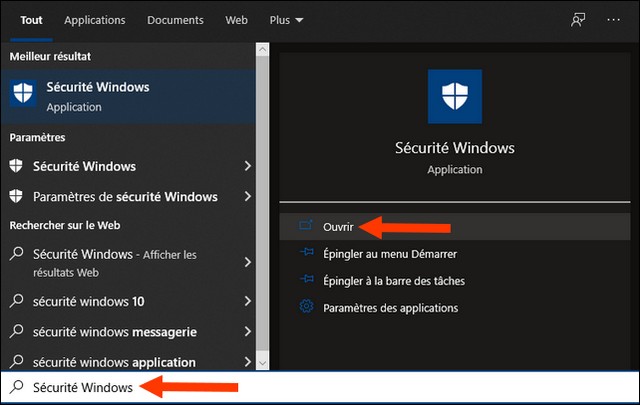Image resolution: width=640 pixels, height=405 pixels.
Task: Click the scrollbar up arrow in results list
Action: [262, 49]
